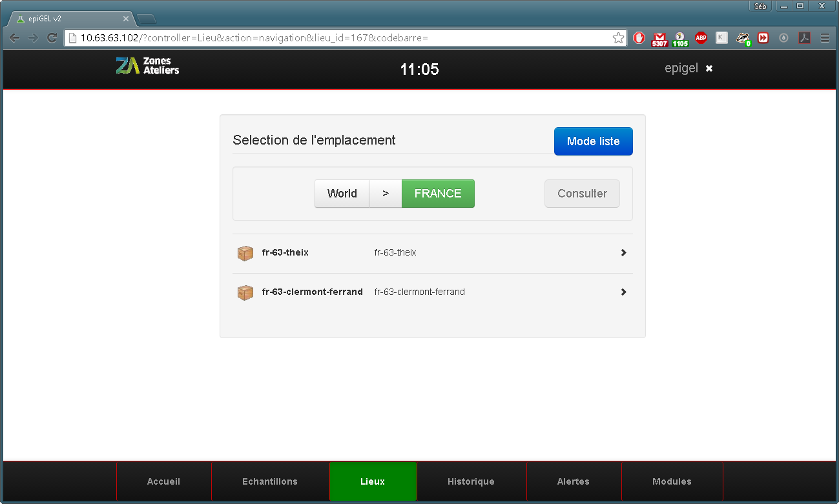
Task: Click the Adobe PDF extension icon
Action: 804,38
